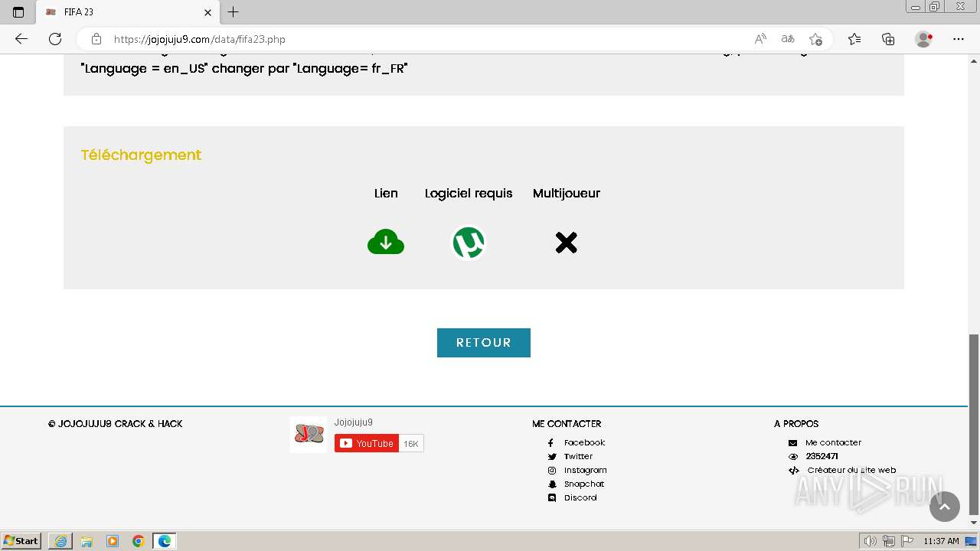Click the eye icon beside view count
980x551 pixels.
pyautogui.click(x=792, y=457)
